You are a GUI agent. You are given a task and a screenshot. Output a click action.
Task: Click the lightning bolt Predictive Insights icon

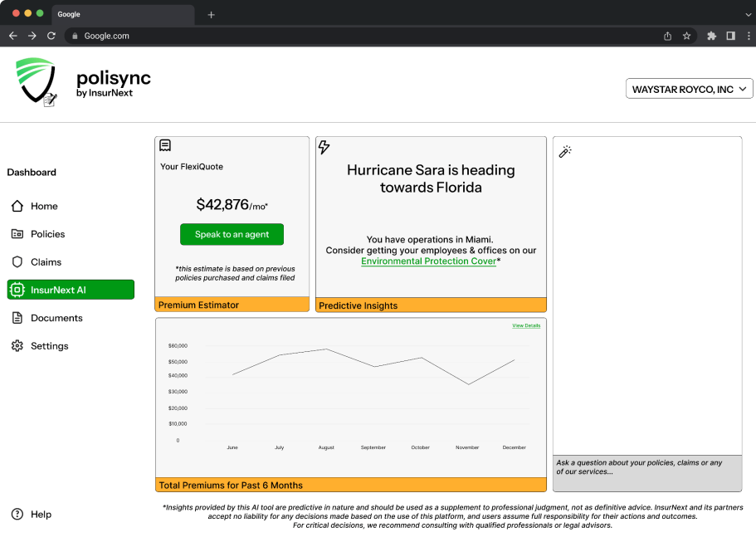[324, 147]
